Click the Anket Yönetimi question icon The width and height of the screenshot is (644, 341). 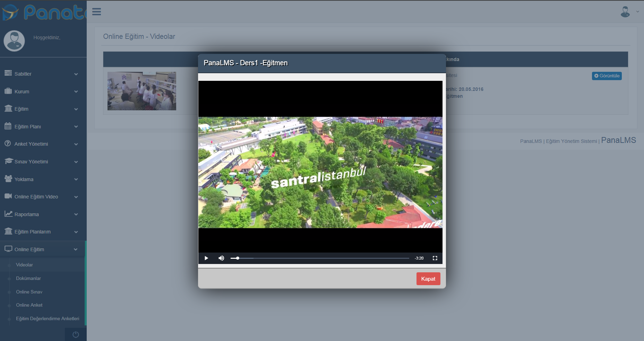(8, 143)
